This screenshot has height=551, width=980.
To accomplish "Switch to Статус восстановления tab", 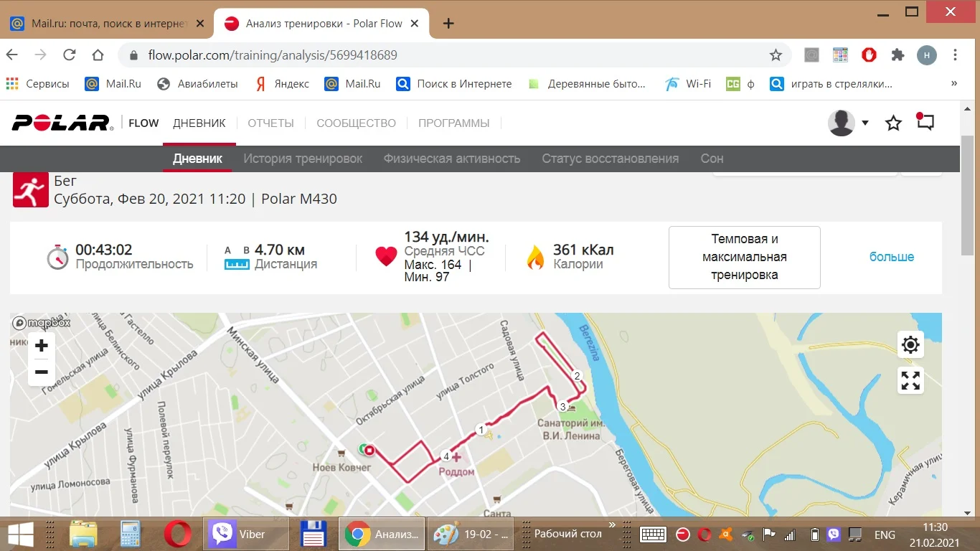I will (x=611, y=159).
